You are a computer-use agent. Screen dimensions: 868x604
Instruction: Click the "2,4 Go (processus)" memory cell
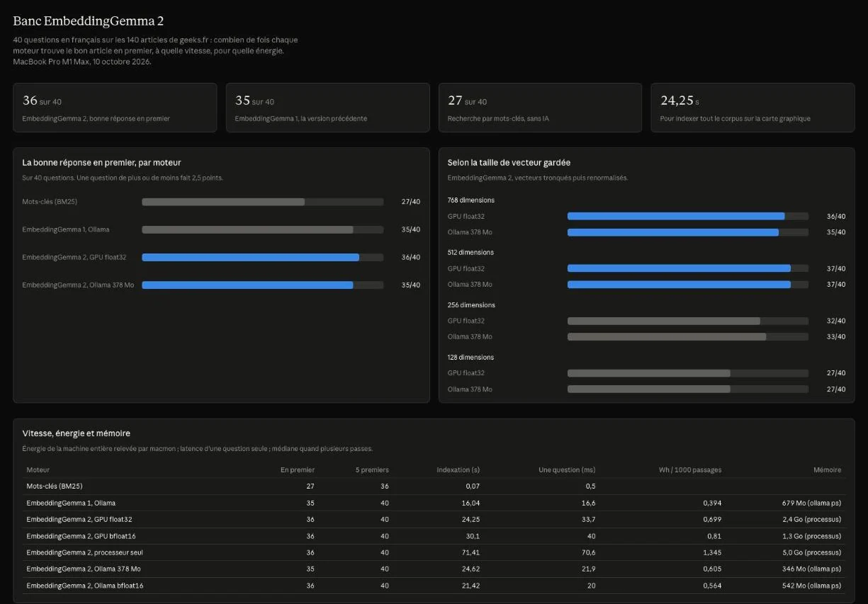(x=811, y=519)
